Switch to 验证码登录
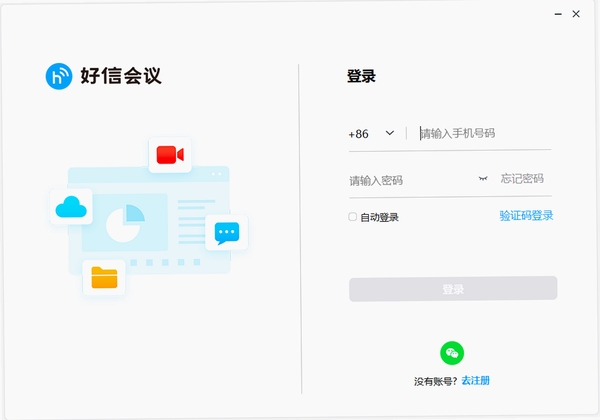This screenshot has width=600, height=420. click(x=526, y=215)
